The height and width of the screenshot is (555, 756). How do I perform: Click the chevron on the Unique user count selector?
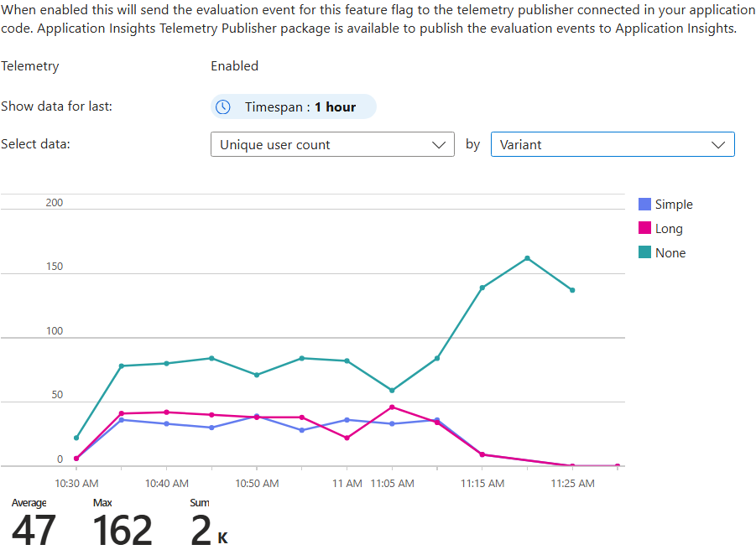(440, 143)
